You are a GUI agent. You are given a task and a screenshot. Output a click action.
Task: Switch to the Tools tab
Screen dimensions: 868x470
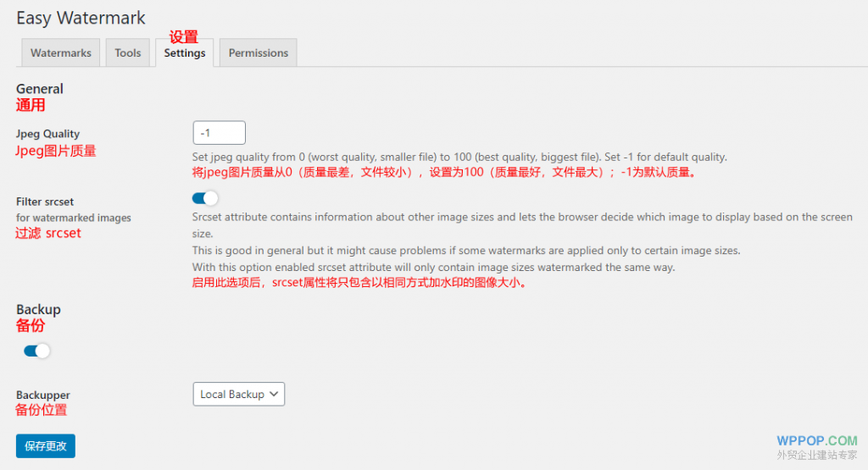point(128,53)
